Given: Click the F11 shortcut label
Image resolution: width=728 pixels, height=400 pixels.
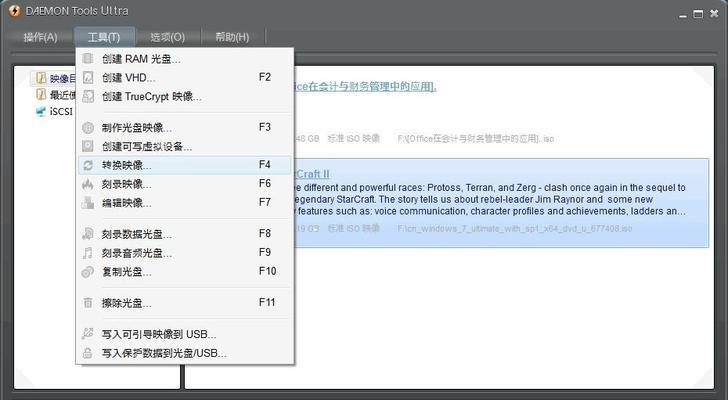Looking at the screenshot, I should tap(267, 303).
